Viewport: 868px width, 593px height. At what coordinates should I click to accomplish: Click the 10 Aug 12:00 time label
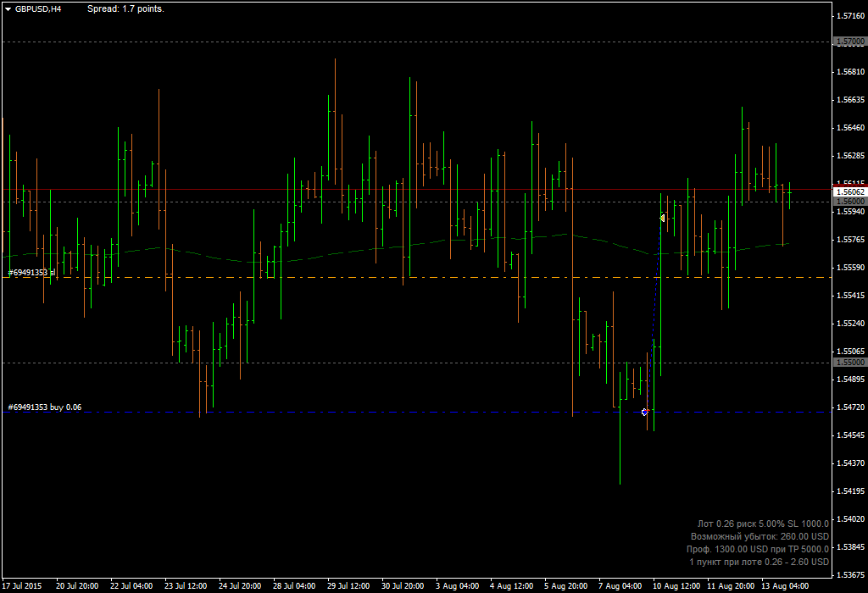click(676, 586)
